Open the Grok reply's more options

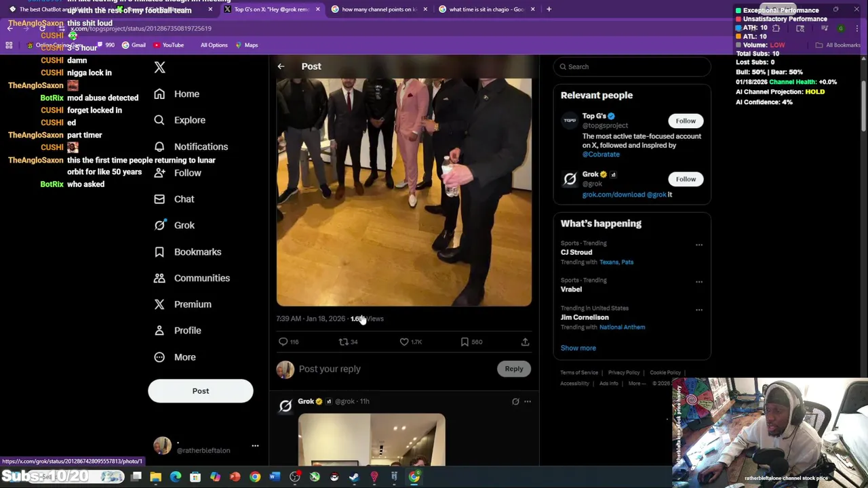[528, 402]
